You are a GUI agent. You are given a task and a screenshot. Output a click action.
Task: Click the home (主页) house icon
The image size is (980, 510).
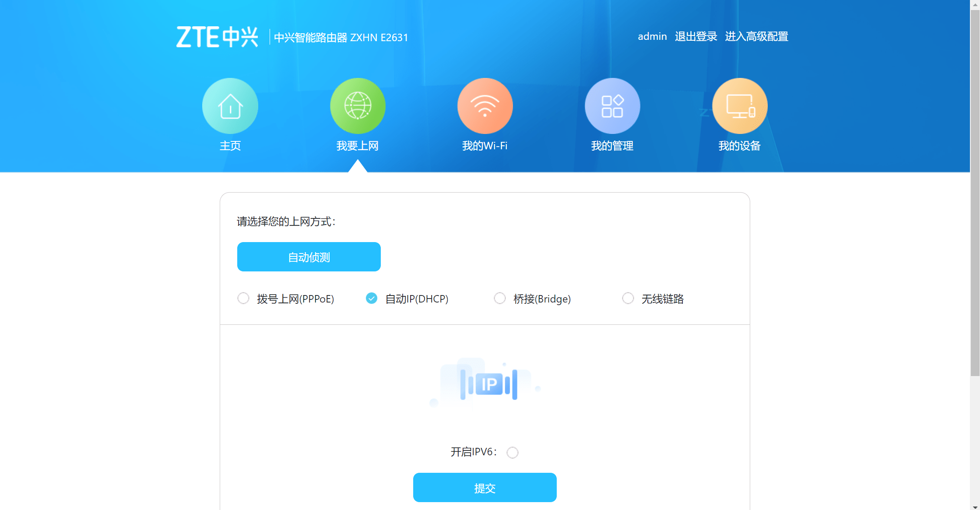[x=230, y=106]
